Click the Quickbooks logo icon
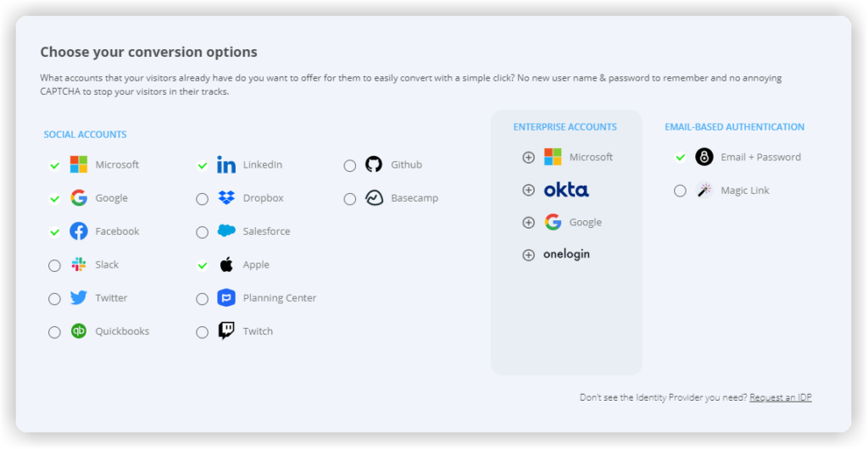 [x=79, y=330]
